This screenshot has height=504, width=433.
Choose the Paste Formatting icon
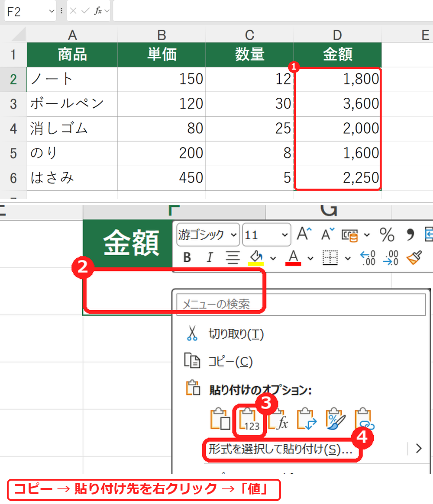(x=336, y=419)
